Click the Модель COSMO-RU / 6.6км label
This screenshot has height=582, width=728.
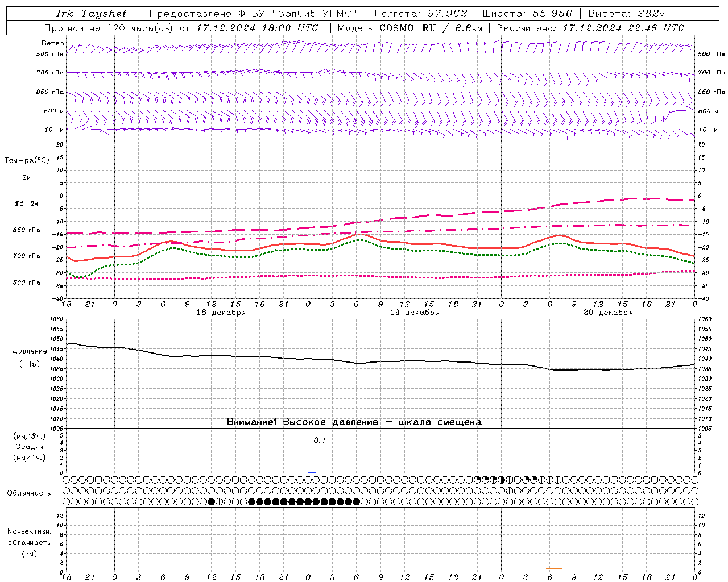click(410, 28)
